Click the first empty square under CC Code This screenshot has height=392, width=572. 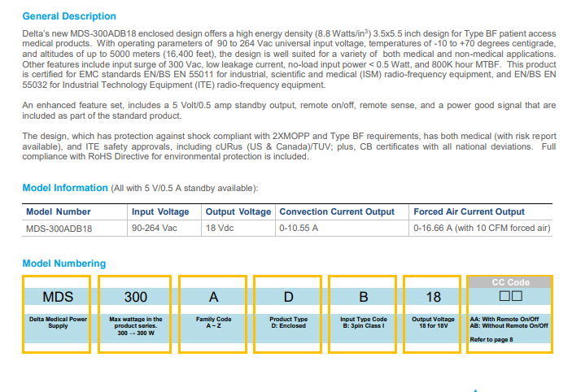(504, 296)
